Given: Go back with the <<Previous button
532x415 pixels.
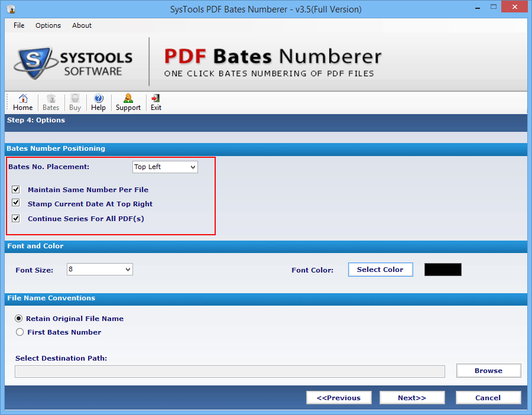Looking at the screenshot, I should coord(339,398).
